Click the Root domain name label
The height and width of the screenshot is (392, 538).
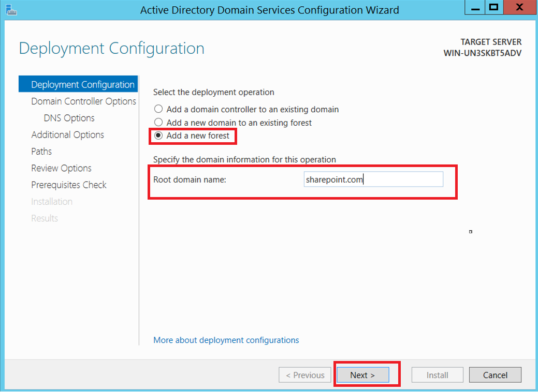click(x=190, y=179)
